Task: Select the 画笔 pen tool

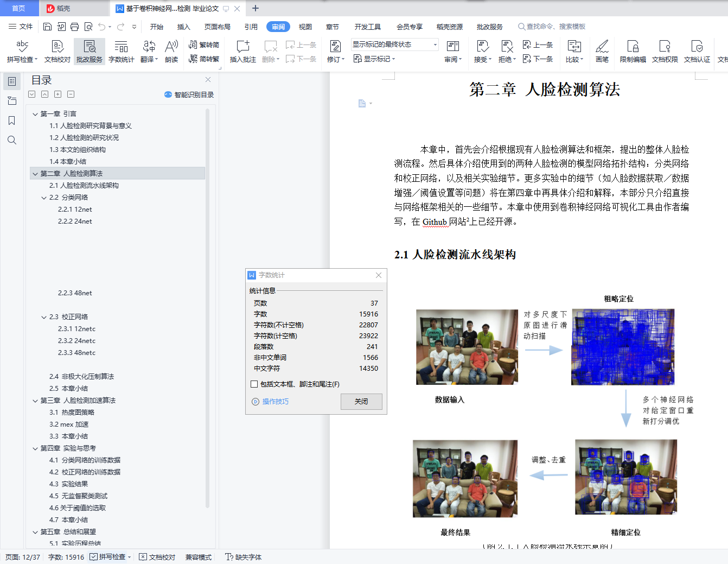Action: coord(602,51)
